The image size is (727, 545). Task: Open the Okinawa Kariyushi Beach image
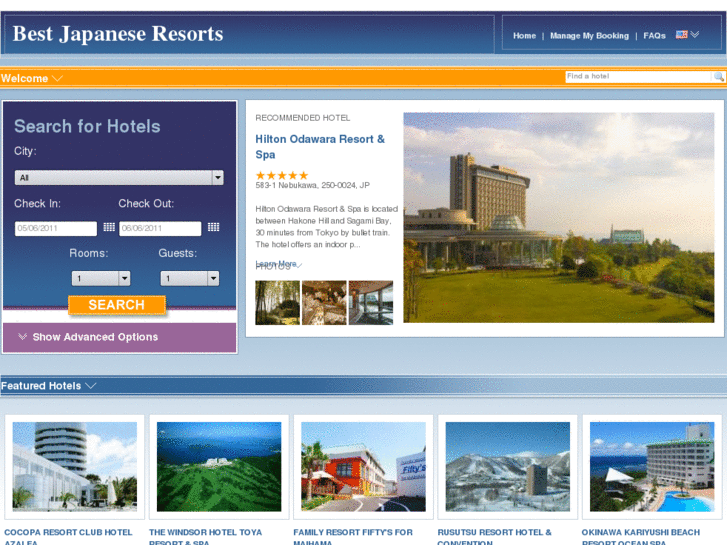coord(652,467)
